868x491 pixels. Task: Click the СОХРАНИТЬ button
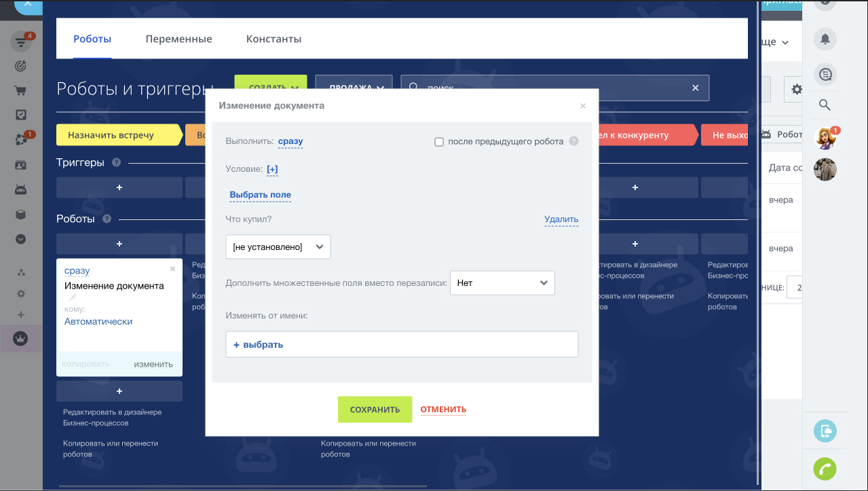(375, 410)
